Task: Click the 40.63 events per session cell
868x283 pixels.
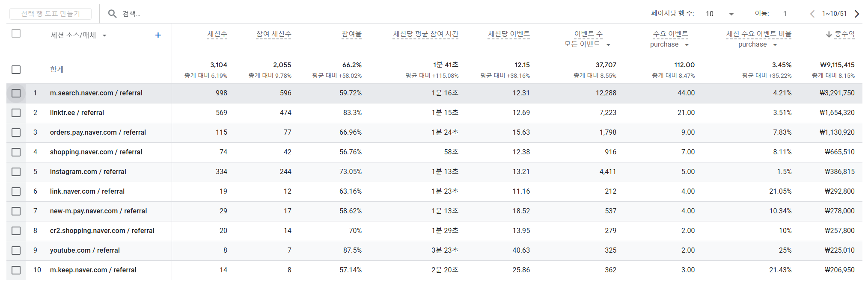Action: (x=521, y=251)
